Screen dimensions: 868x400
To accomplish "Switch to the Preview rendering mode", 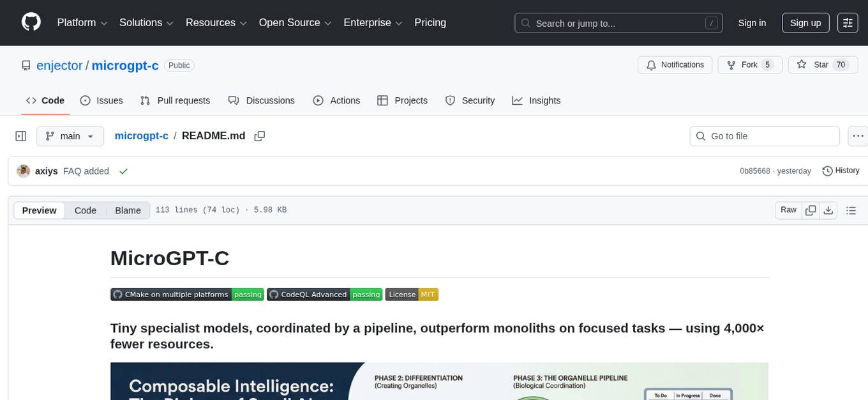I will [39, 210].
